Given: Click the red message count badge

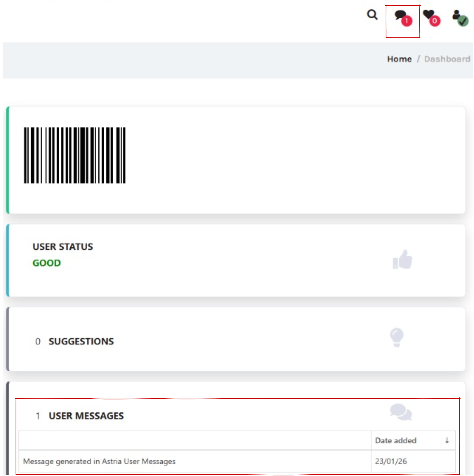Looking at the screenshot, I should coord(407,21).
